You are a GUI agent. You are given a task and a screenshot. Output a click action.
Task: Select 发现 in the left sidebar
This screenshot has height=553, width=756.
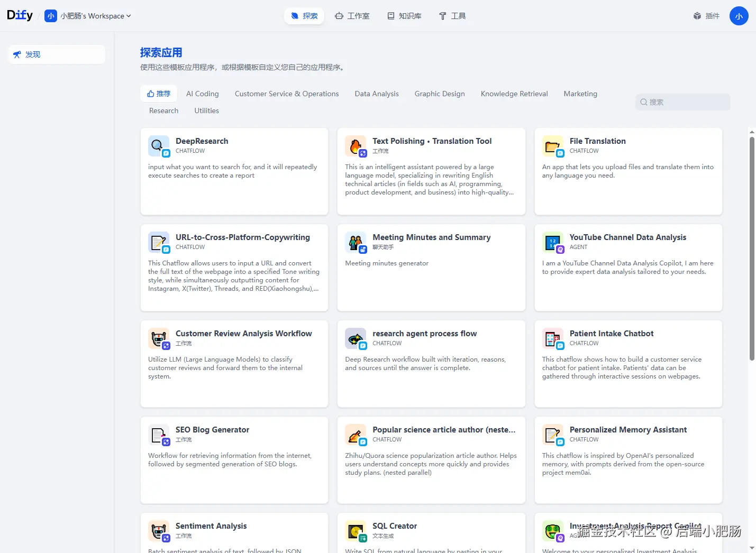(57, 54)
